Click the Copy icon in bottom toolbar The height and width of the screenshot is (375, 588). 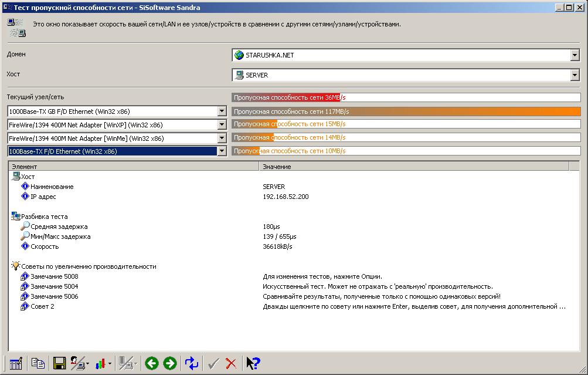38,363
